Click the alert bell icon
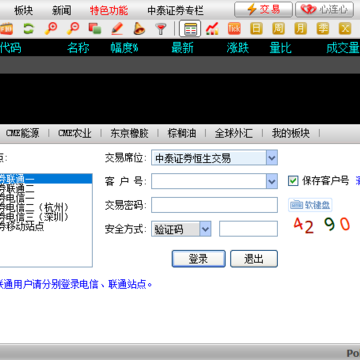360x360 pixels. coord(139,29)
